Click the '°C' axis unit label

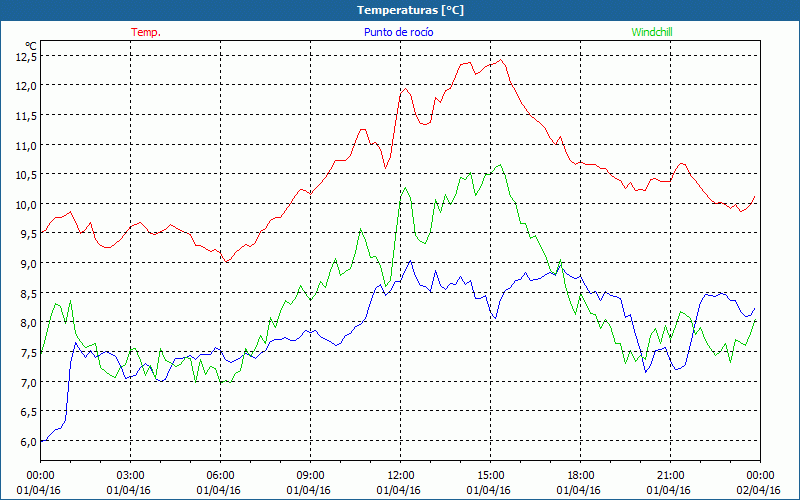coord(31,46)
